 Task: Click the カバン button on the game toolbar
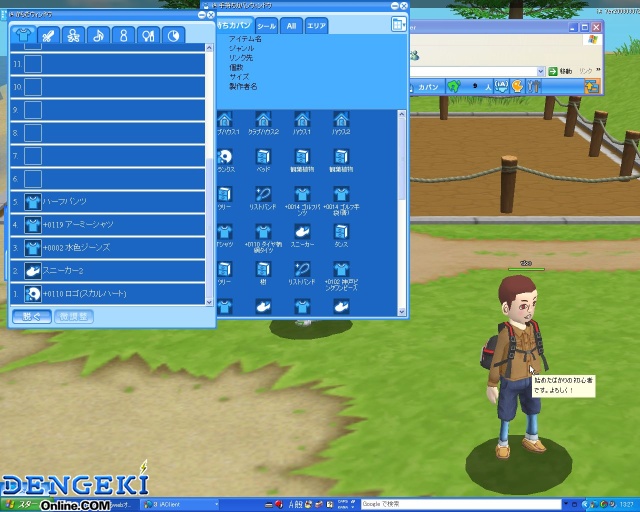(427, 87)
